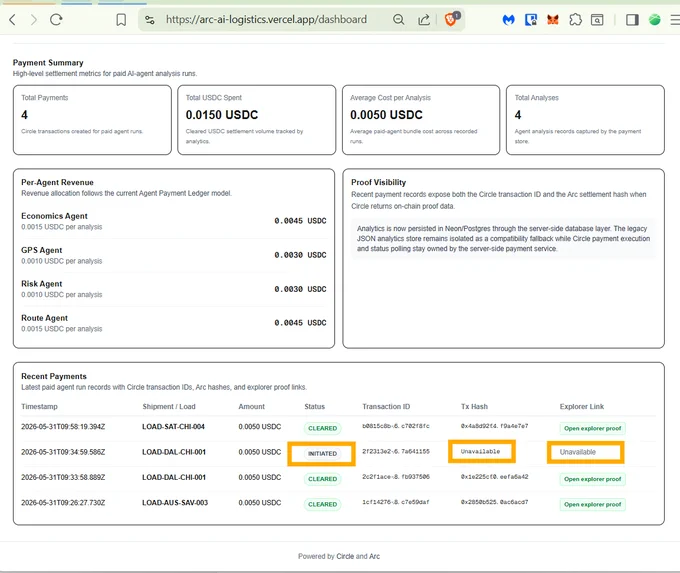Click 0.0050 USDC amount in LOAD-AUS-SAV-003 row

click(260, 503)
